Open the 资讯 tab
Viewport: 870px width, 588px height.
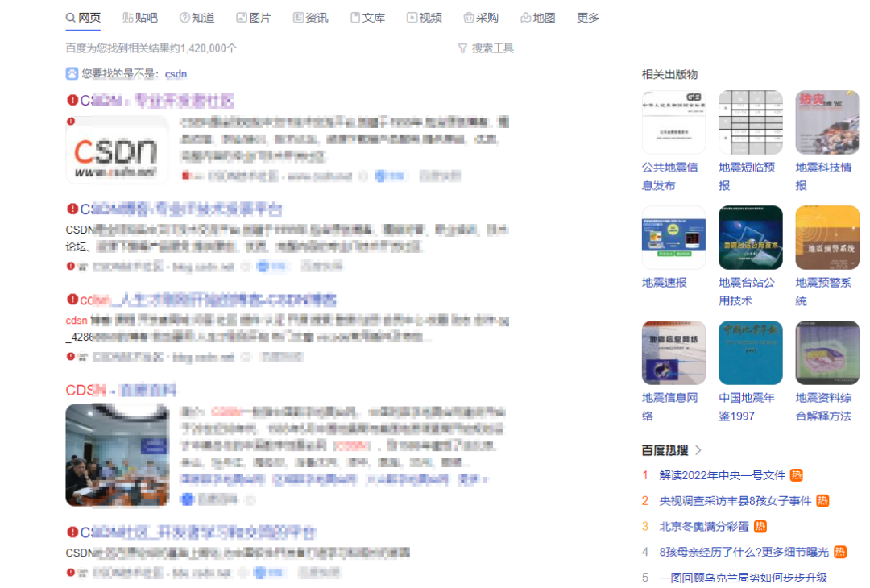(x=311, y=18)
